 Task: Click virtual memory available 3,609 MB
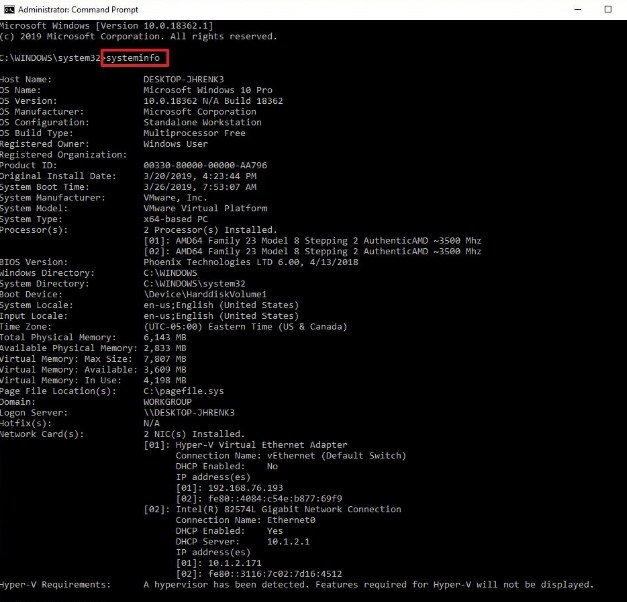[165, 370]
